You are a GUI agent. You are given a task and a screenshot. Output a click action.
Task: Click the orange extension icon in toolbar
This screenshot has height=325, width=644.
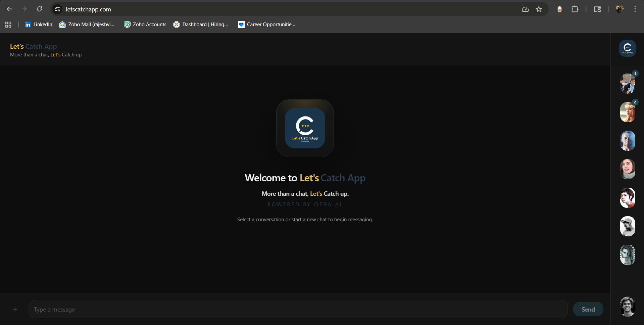559,9
